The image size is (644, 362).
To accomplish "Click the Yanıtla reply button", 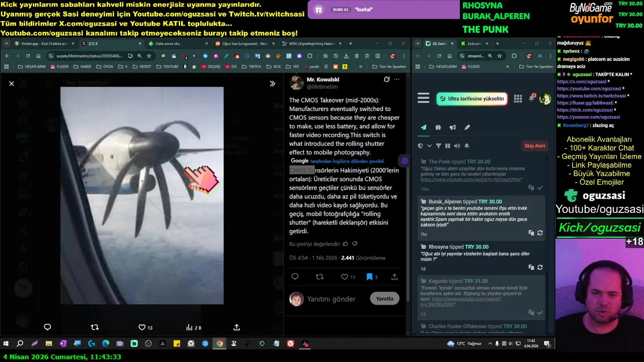I will coord(384,299).
